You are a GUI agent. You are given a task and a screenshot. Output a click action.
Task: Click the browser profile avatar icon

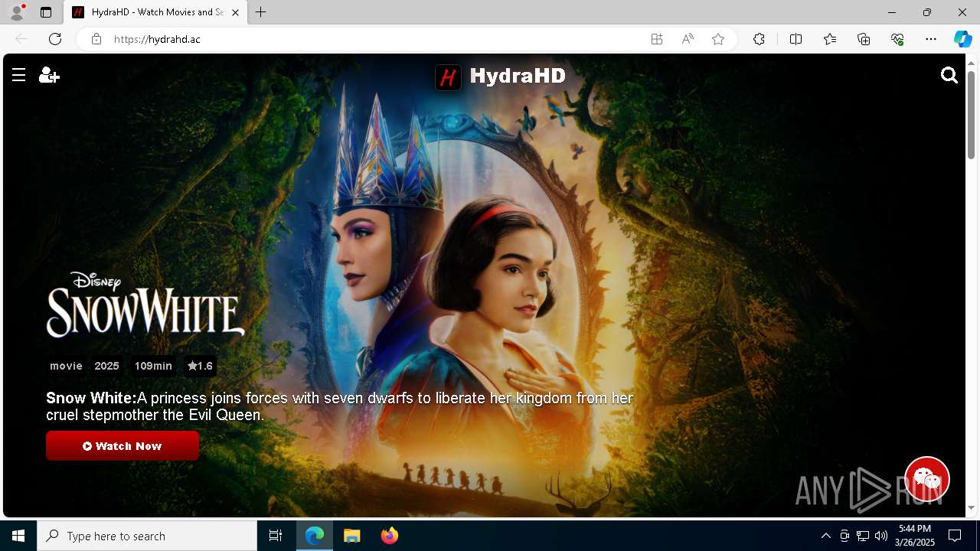[17, 12]
